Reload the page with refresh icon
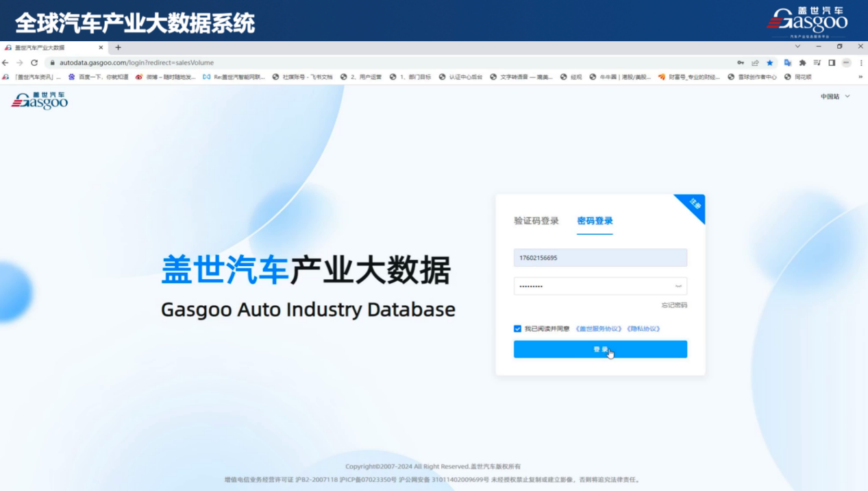 [x=34, y=62]
